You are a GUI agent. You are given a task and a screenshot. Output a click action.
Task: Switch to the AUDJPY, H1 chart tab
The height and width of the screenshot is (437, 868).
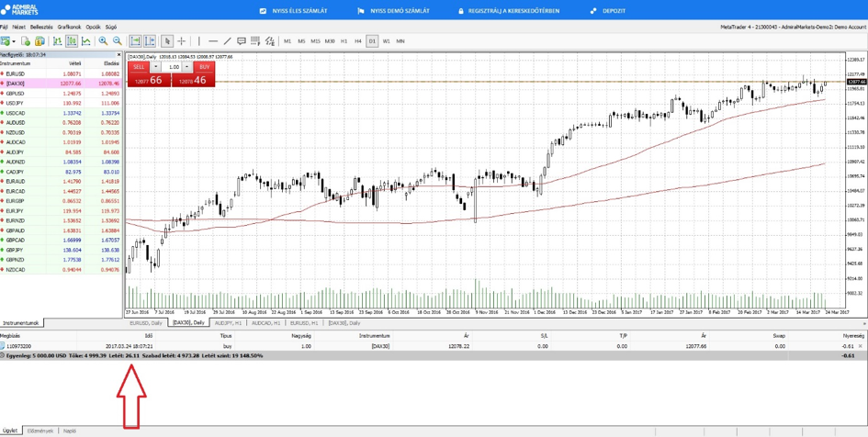(x=228, y=323)
